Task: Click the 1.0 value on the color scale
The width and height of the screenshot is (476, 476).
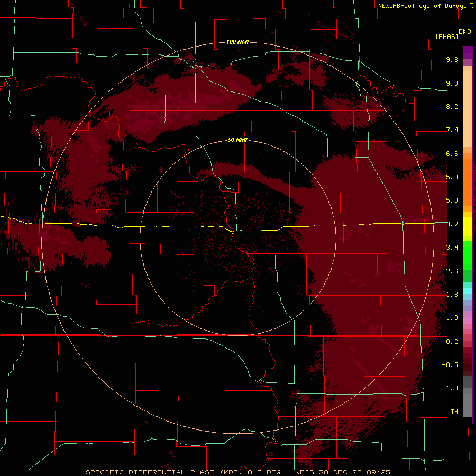Action: click(452, 317)
